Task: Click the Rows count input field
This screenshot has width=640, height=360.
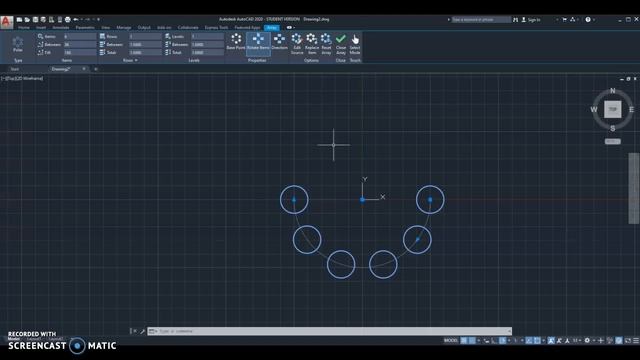Action: tap(145, 36)
